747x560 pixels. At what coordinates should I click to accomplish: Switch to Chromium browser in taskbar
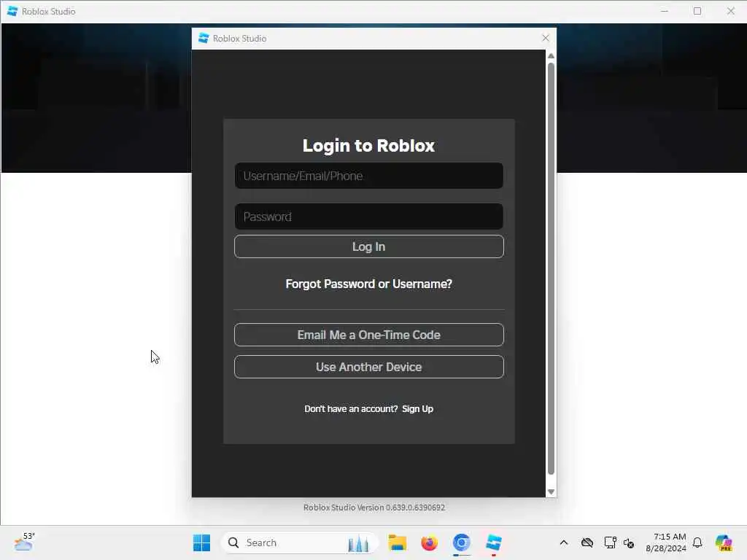[x=462, y=542]
